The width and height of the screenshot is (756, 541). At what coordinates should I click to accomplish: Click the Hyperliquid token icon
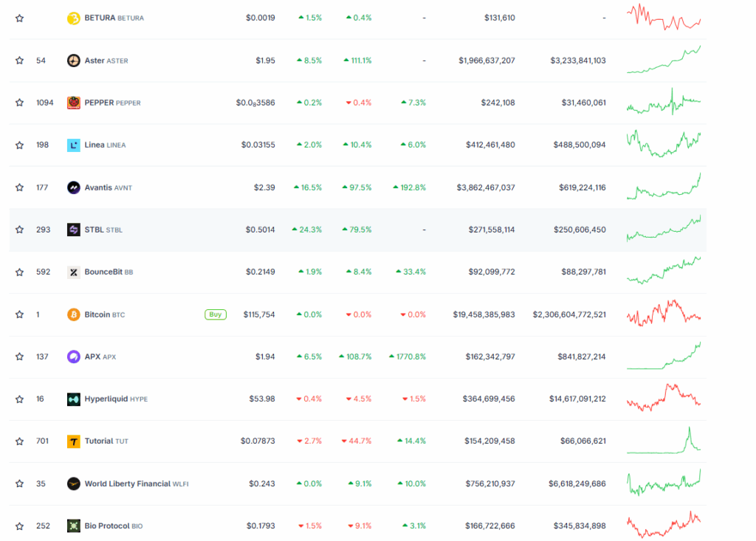click(x=74, y=399)
